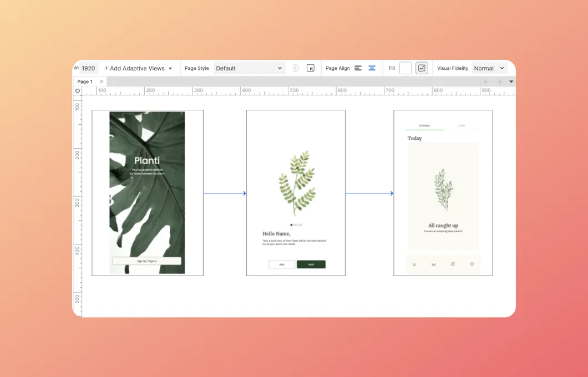This screenshot has height=377, width=588.
Task: Switch to the Page 1 tab
Action: click(85, 81)
